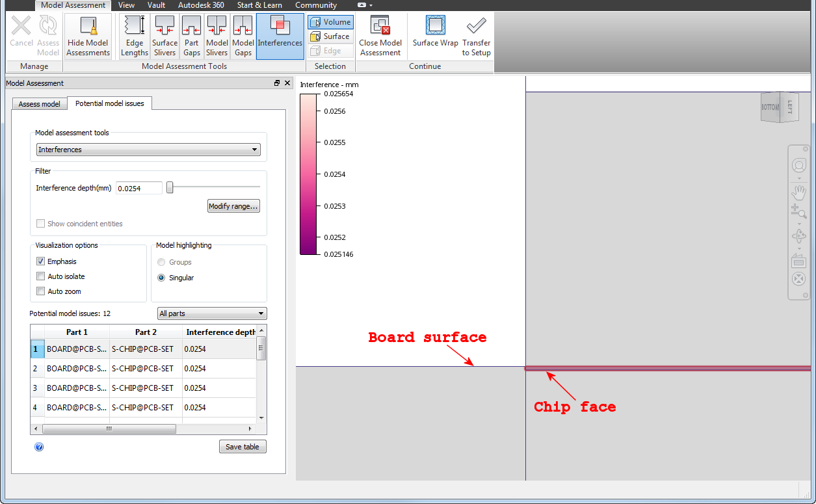Toggle Show coincident entities checkbox
This screenshot has height=504, width=816.
[40, 224]
